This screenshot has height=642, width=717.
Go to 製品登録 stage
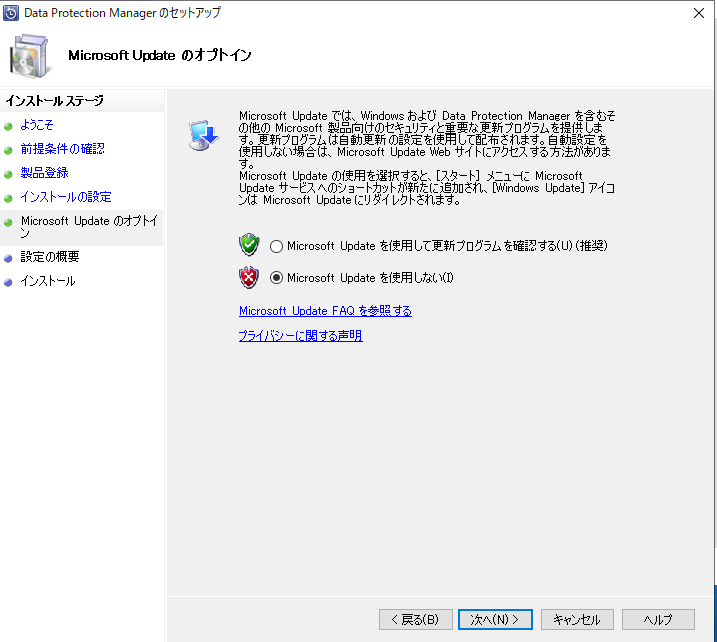point(44,173)
